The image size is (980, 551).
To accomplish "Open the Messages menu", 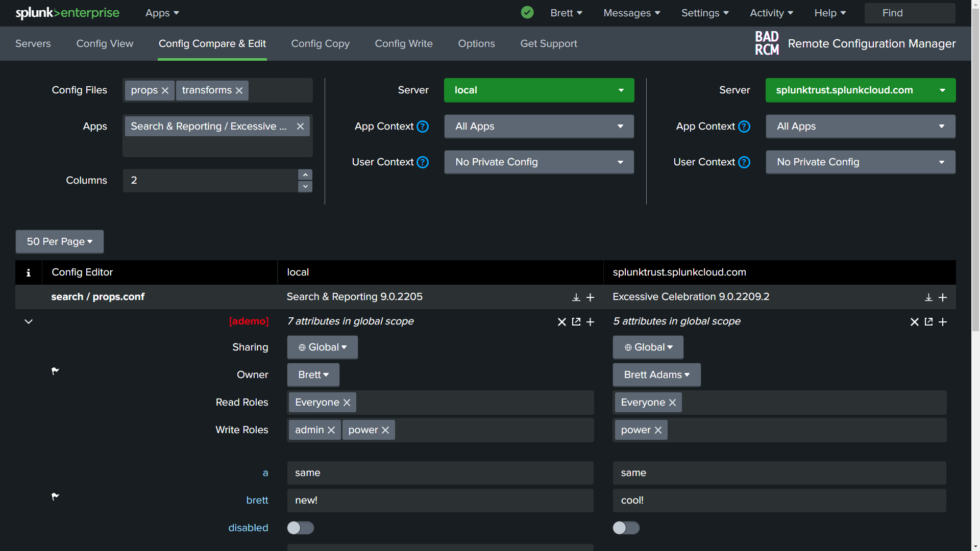I will point(632,13).
